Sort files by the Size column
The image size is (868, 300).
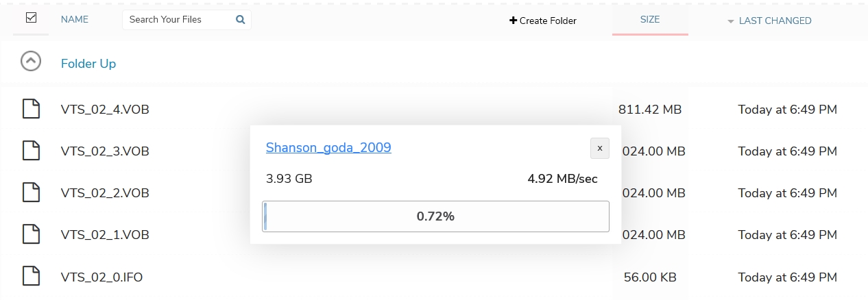tap(650, 20)
